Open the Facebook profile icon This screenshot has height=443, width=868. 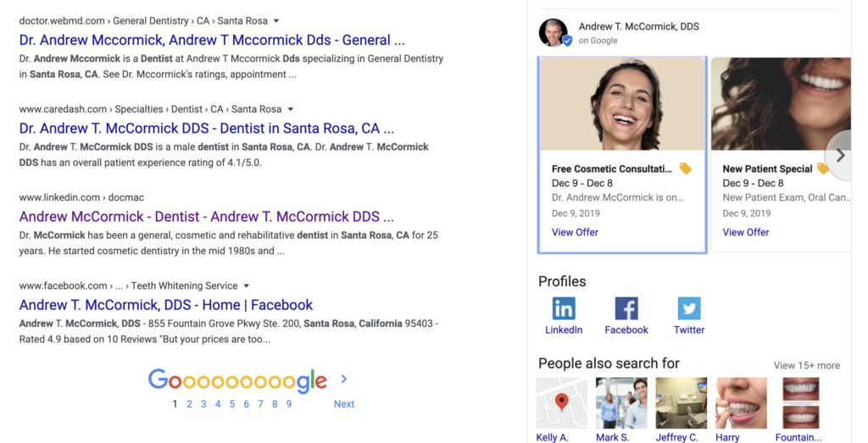click(x=626, y=308)
